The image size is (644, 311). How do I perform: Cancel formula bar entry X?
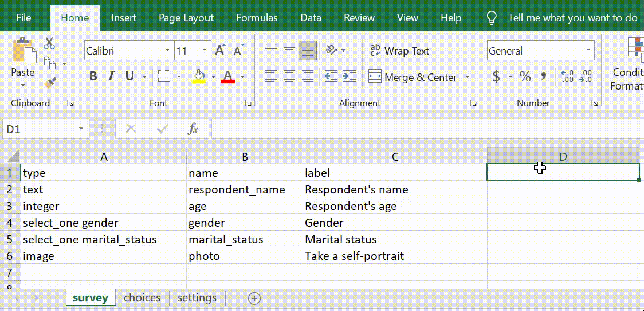[x=131, y=129]
